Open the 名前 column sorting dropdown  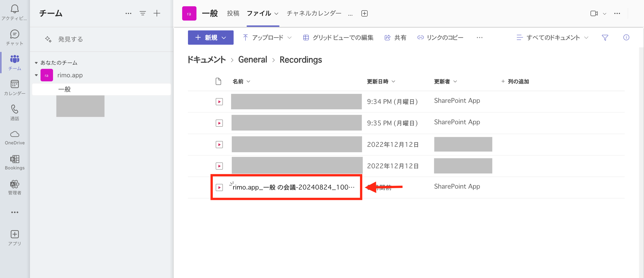pyautogui.click(x=248, y=81)
